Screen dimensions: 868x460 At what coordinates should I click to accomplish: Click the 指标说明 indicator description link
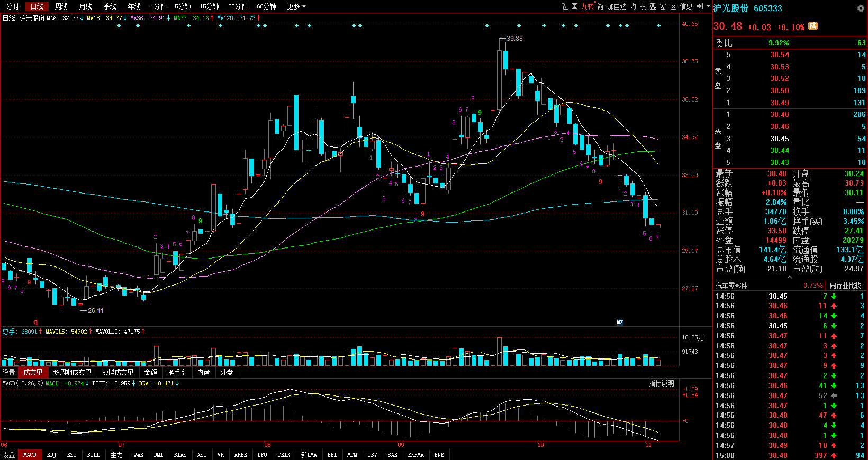point(661,383)
